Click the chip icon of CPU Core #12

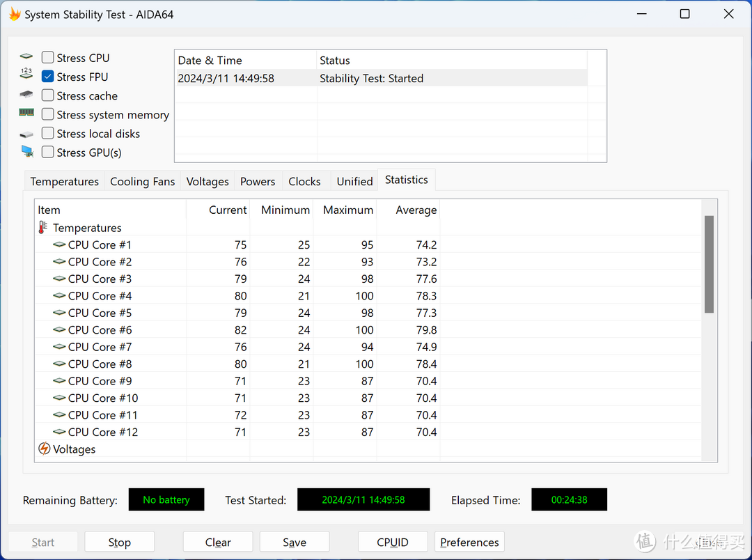tap(59, 432)
